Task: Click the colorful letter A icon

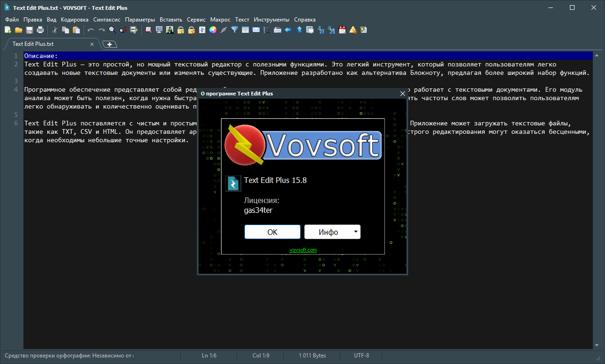Action: 170,30
